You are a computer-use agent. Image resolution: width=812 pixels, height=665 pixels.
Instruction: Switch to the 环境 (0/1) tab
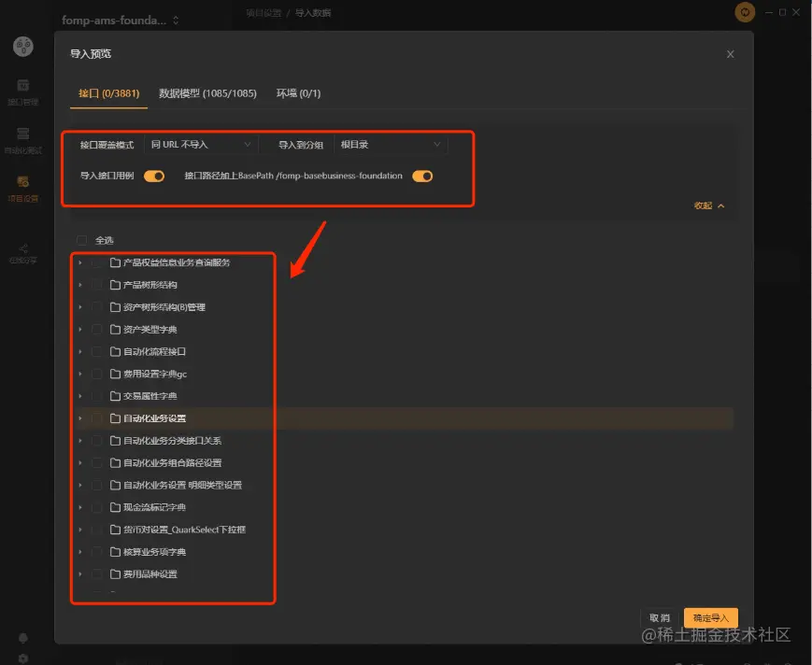[298, 93]
